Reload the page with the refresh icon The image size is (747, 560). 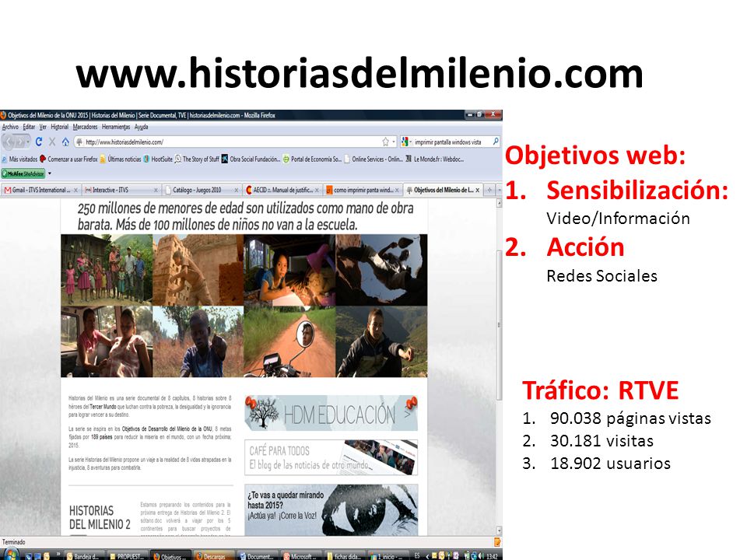39,142
